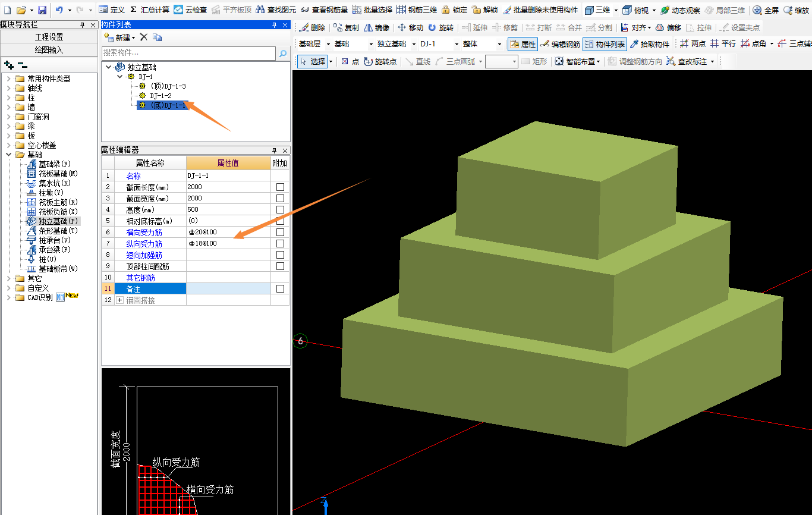The height and width of the screenshot is (515, 812).
Task: Click the 选择 select tool
Action: coord(313,61)
